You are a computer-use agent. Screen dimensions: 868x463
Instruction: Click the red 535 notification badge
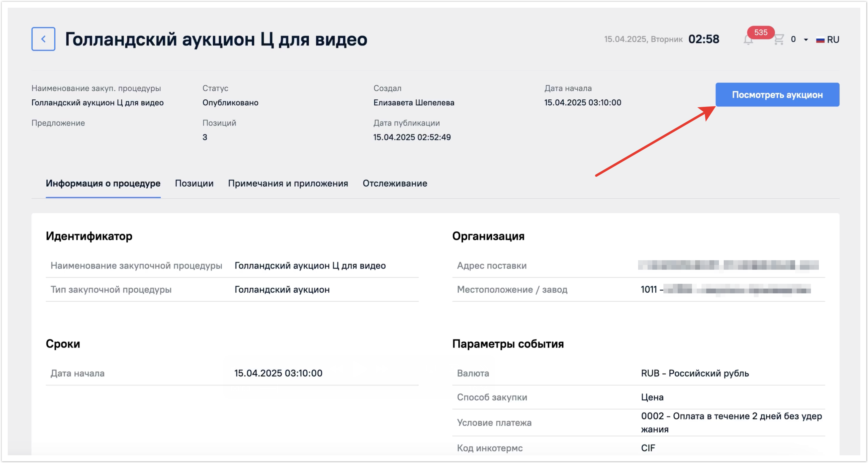(x=761, y=32)
